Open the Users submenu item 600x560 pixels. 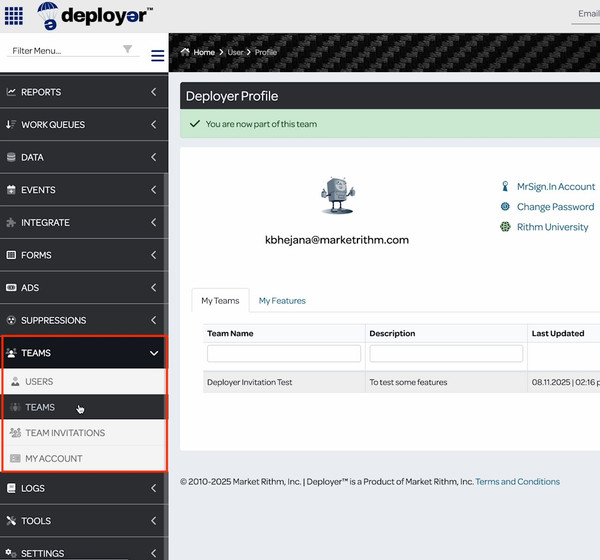pos(85,382)
